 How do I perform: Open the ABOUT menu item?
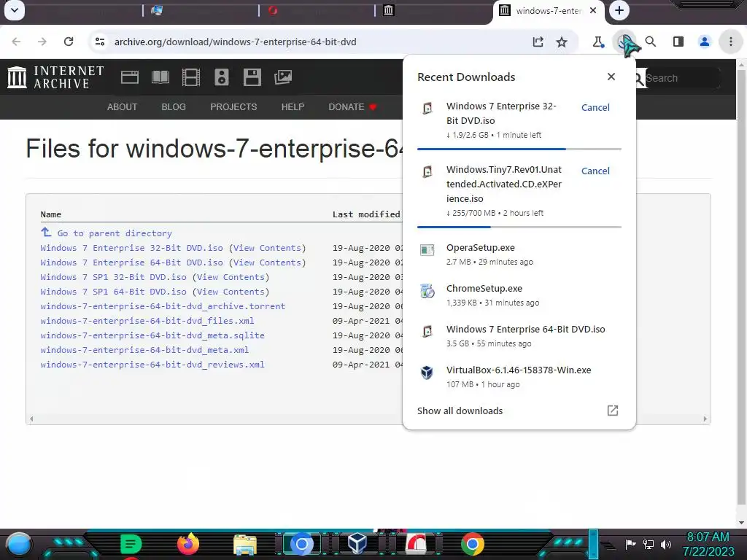pyautogui.click(x=122, y=107)
